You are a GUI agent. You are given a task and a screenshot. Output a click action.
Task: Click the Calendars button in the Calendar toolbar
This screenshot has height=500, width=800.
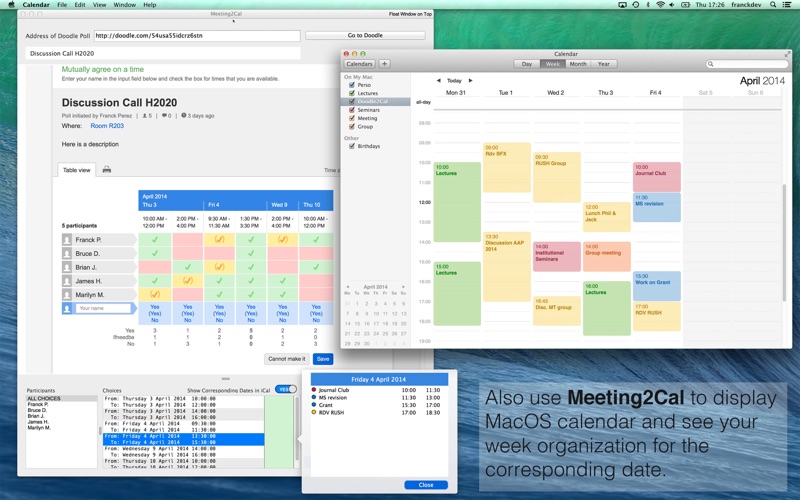coord(359,64)
